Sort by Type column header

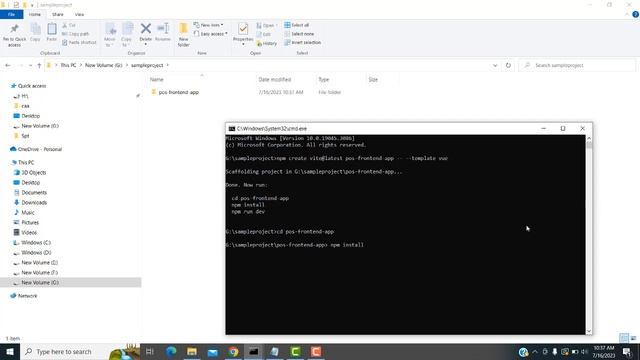coord(324,80)
